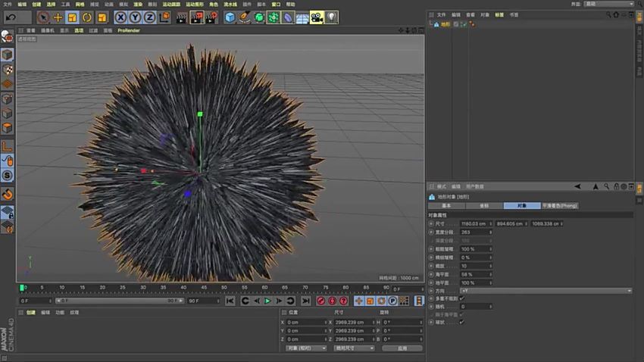Open the purple deformer icon
644x362 pixels.
(x=288, y=17)
